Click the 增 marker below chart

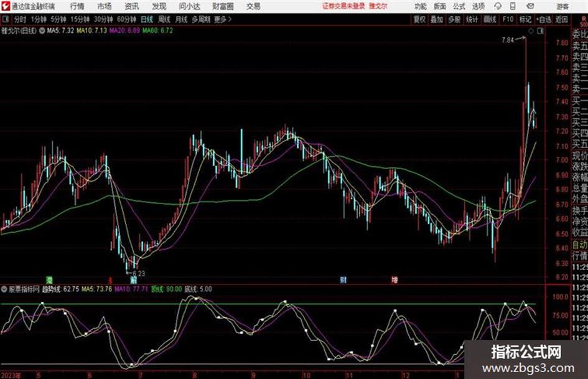pyautogui.click(x=394, y=279)
